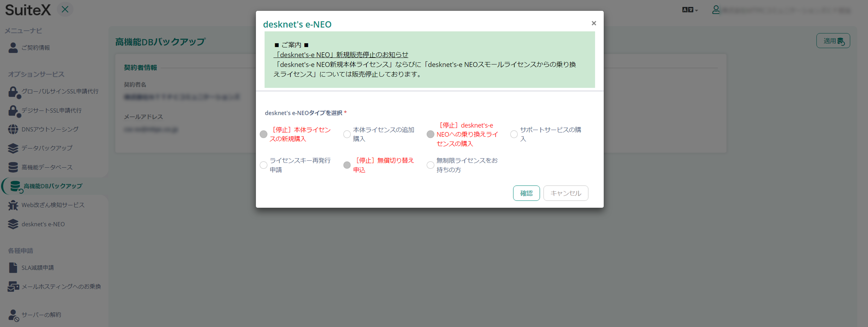Select disabled 本体ライセンスの新規購入 radio

tap(264, 134)
